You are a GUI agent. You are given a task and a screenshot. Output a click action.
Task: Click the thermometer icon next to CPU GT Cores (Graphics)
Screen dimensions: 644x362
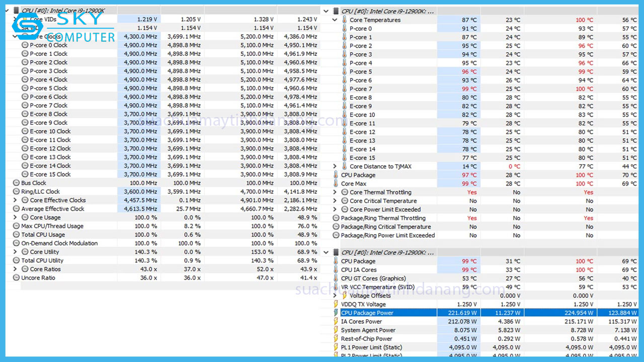click(x=336, y=278)
